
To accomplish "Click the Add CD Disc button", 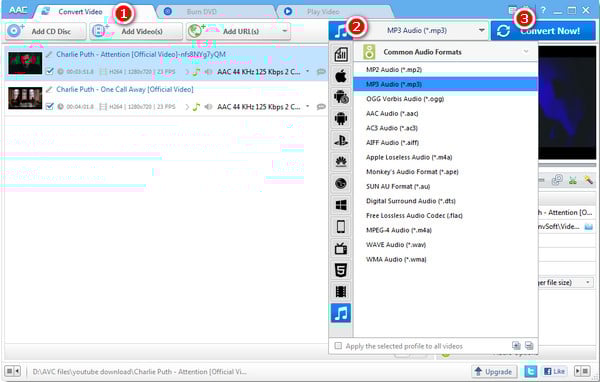I will [46, 31].
